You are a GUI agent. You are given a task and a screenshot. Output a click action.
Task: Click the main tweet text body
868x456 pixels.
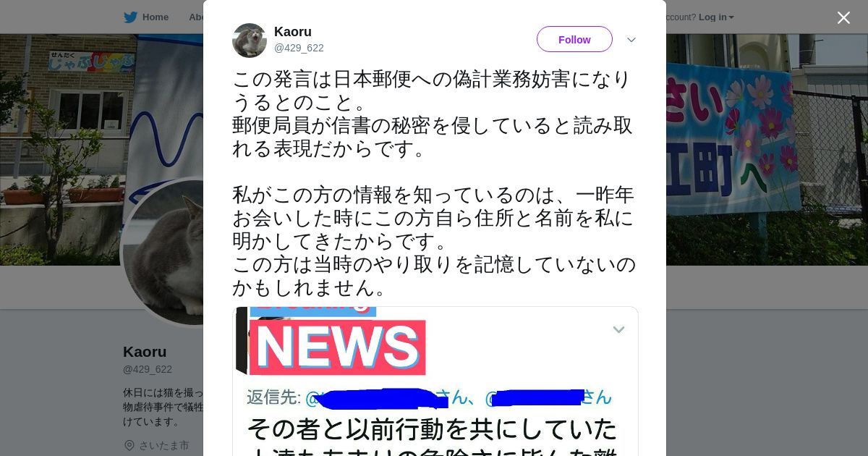click(x=434, y=183)
